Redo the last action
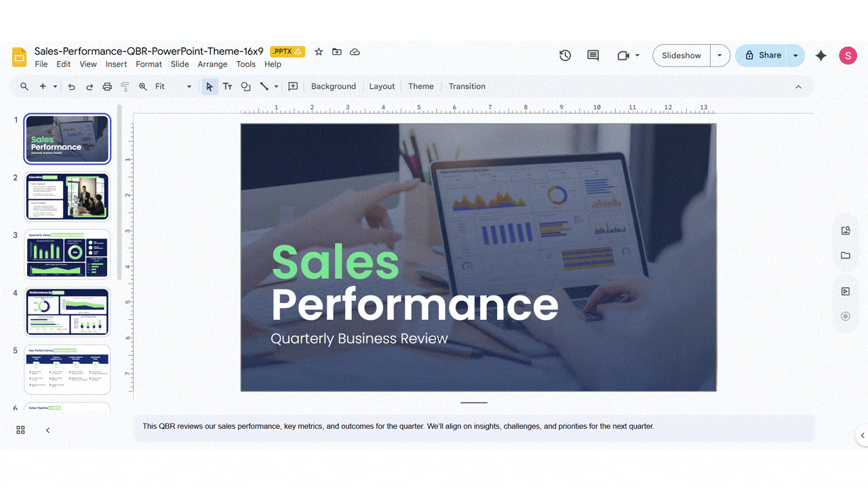The height and width of the screenshot is (488, 868). click(x=89, y=86)
